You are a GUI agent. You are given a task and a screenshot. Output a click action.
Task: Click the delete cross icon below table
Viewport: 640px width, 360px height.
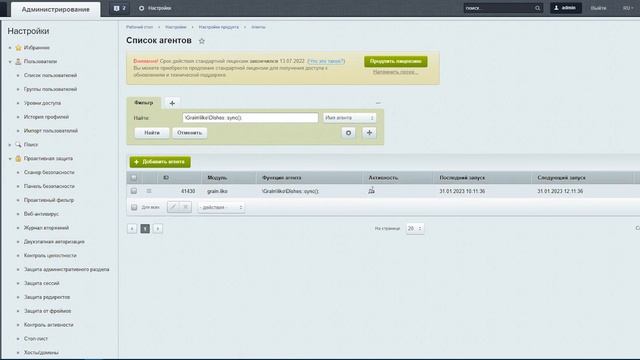point(186,207)
